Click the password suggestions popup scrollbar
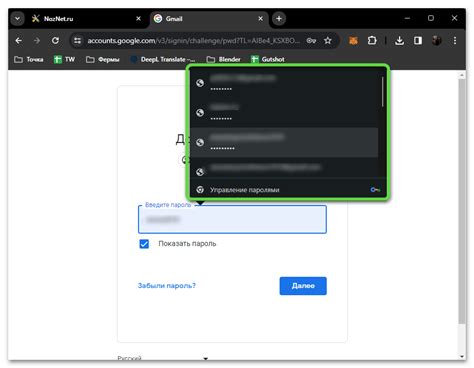The image size is (474, 368). click(x=383, y=92)
